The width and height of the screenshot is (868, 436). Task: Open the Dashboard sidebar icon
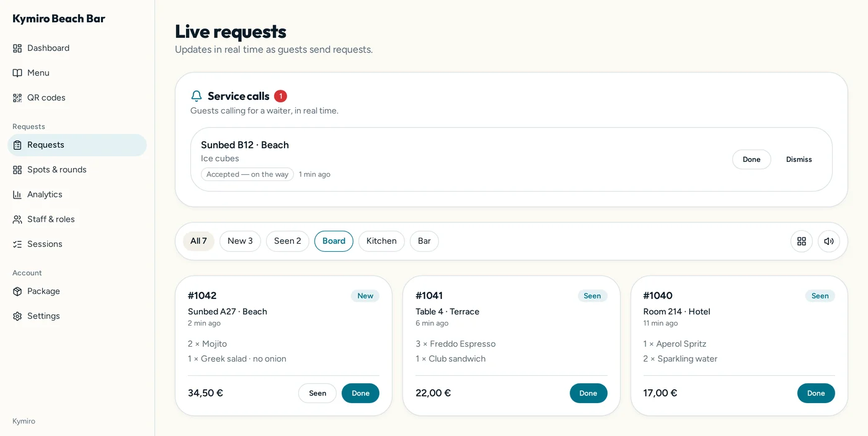17,48
